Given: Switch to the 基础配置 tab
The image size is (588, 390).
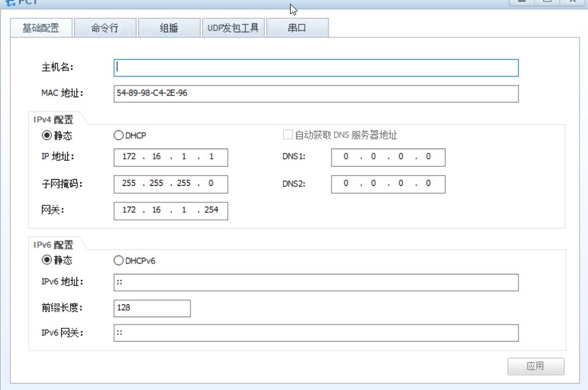Looking at the screenshot, I should coord(41,28).
